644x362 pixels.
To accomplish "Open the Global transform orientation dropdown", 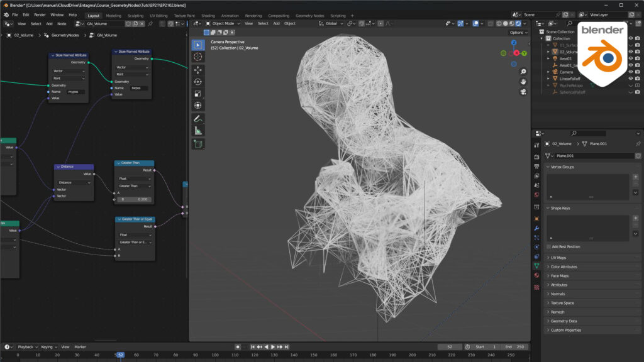I will click(332, 23).
